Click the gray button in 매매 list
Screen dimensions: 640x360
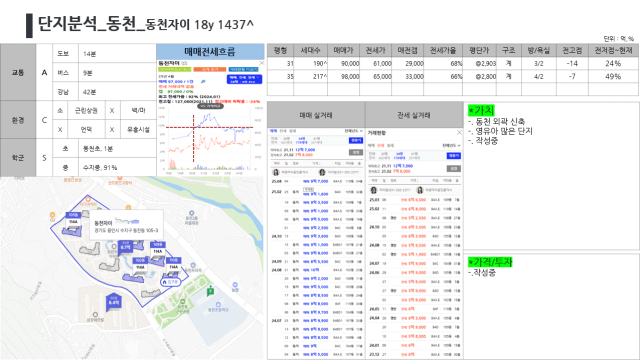click(x=356, y=152)
